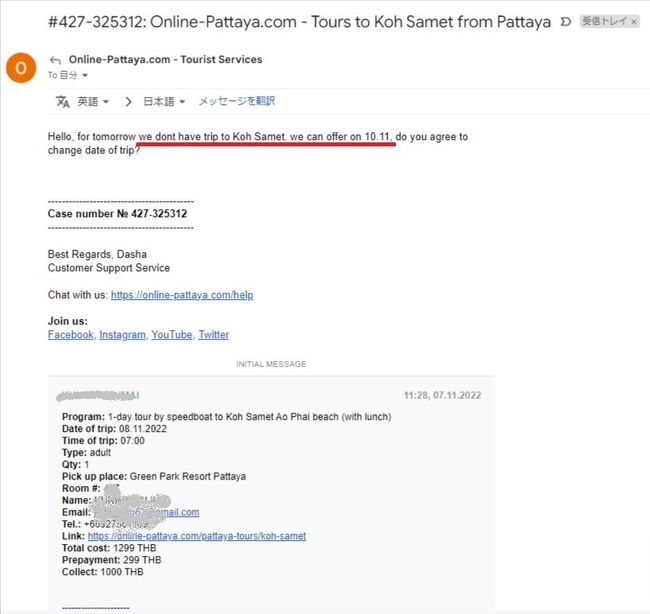Click the email subject line
This screenshot has height=614, width=650.
pos(299,21)
